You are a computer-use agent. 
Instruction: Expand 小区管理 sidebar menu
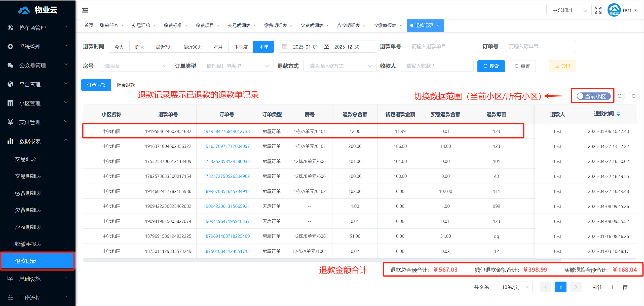pos(38,103)
